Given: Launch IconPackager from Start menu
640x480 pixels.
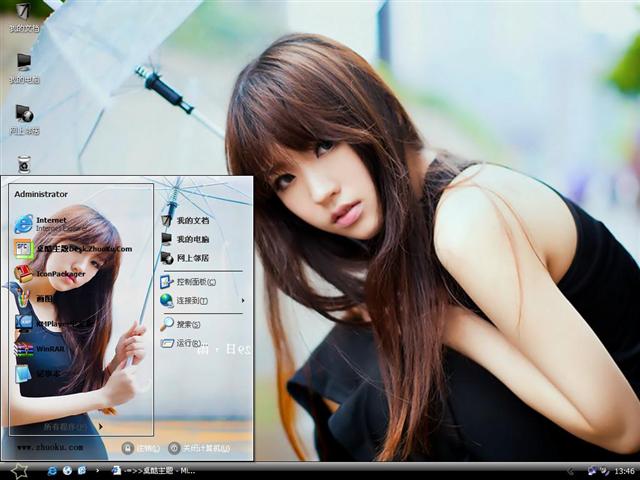Looking at the screenshot, I should pyautogui.click(x=50, y=273).
